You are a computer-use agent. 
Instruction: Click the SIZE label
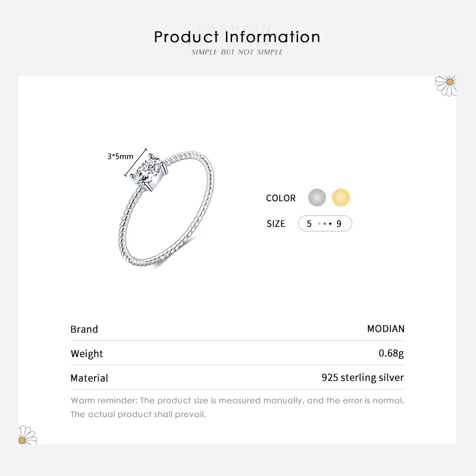(x=276, y=224)
